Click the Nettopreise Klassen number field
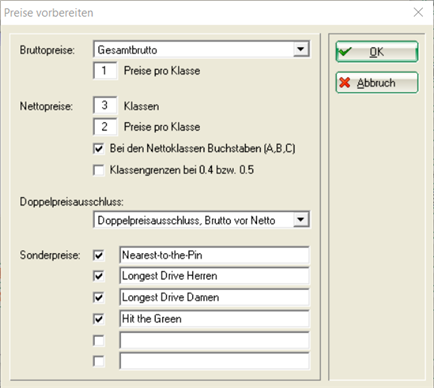Viewport: 434px width, 388px height. click(x=105, y=106)
